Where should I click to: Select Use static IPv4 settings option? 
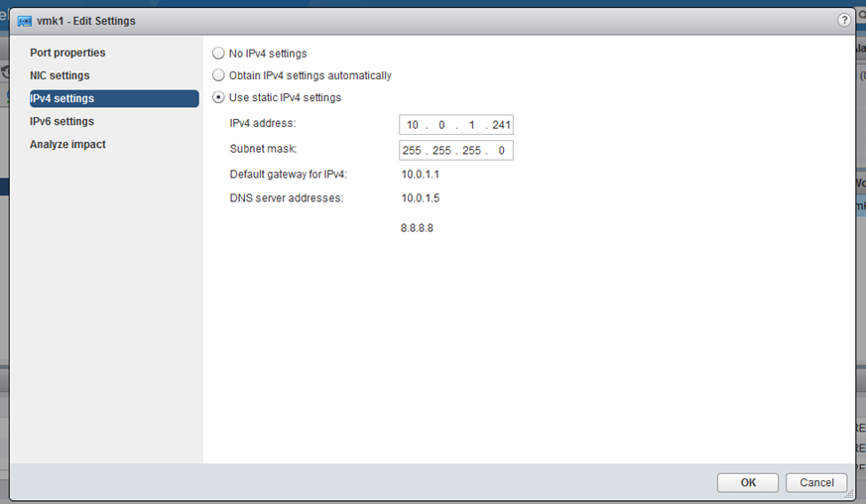tap(218, 97)
